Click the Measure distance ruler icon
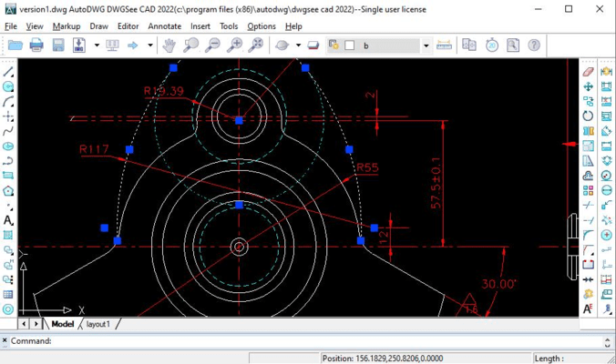 pyautogui.click(x=444, y=45)
